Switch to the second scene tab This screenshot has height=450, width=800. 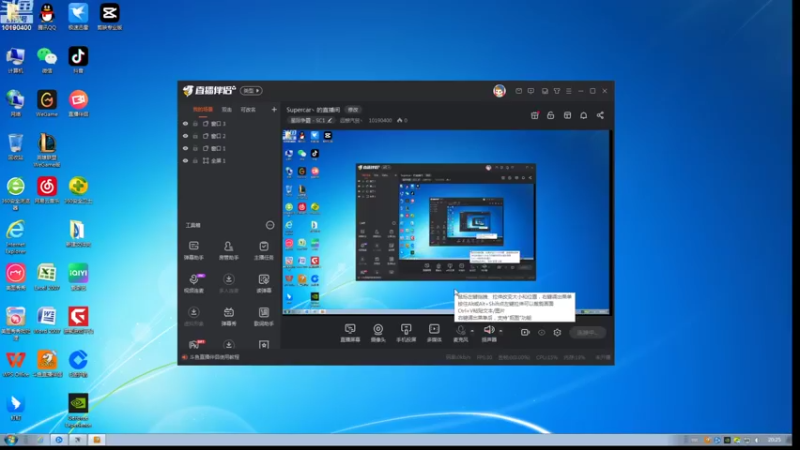tap(227, 110)
